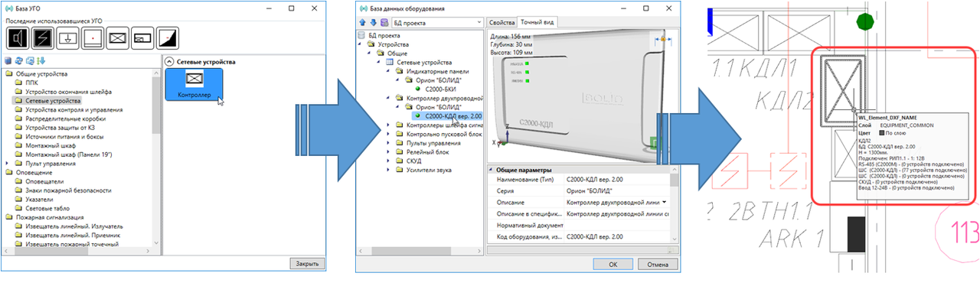Select the grounding symbol in recent УГО
Screen dimensions: 980x286
click(67, 37)
